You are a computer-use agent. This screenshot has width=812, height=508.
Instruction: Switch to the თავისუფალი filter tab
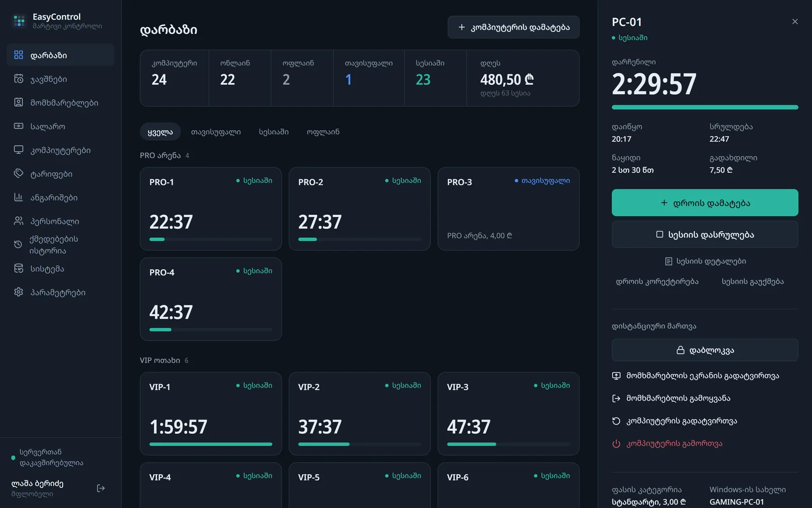tap(216, 132)
